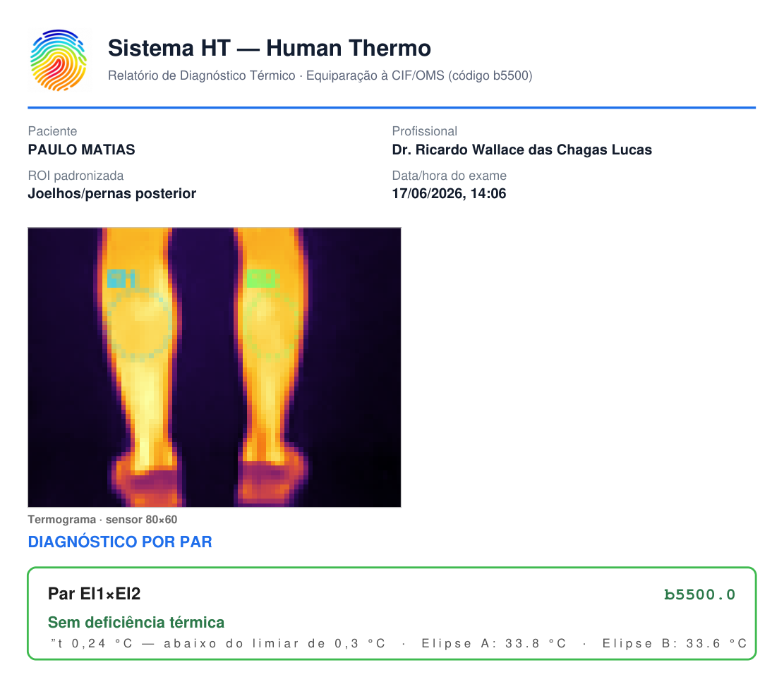Click the 'Data/hora do exame' label

[x=449, y=176]
